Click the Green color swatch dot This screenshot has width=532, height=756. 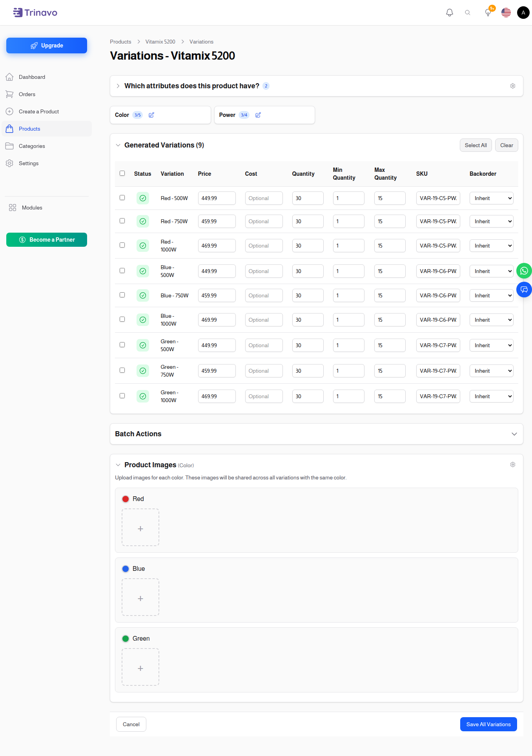[x=126, y=639]
